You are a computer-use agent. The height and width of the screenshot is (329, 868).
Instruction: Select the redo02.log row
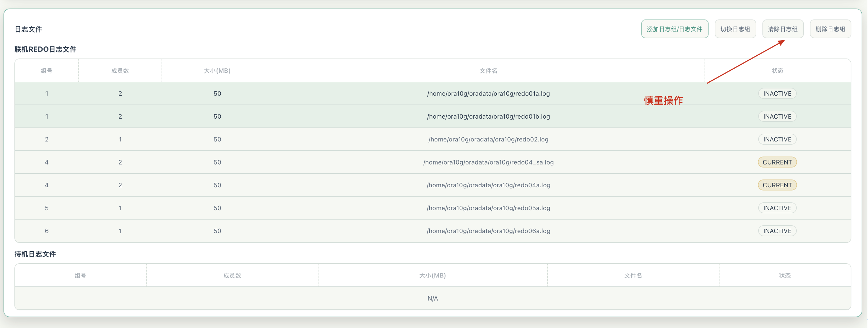coord(433,139)
